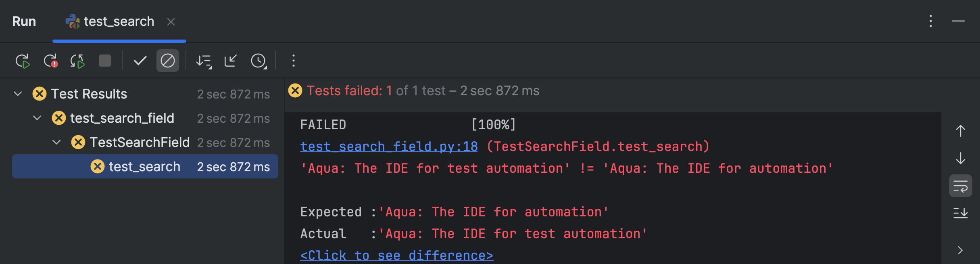Image resolution: width=980 pixels, height=264 pixels.
Task: Click to see difference link
Action: (397, 255)
